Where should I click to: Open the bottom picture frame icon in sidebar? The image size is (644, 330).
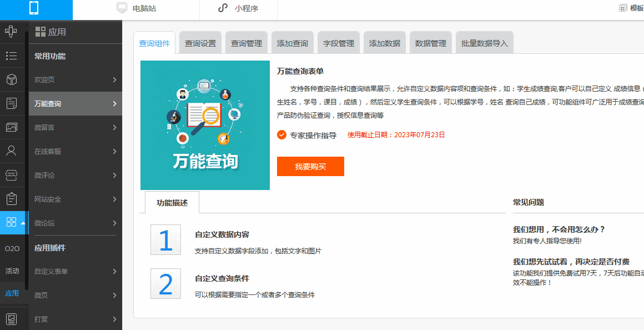click(x=12, y=319)
